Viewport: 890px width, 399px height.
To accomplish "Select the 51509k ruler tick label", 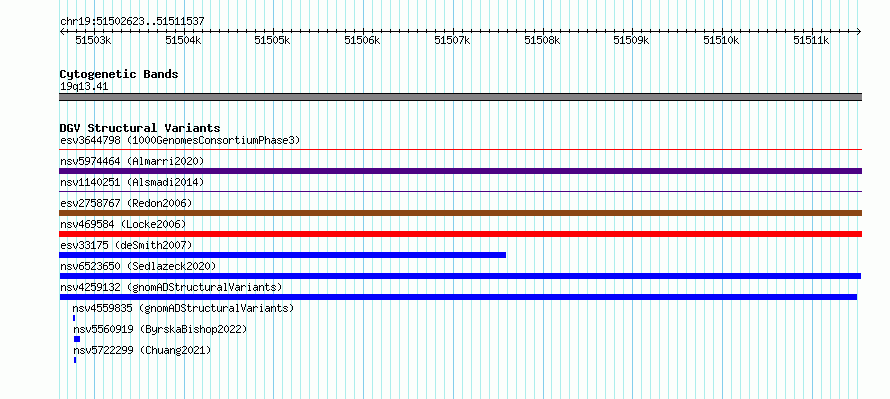I will point(632,41).
